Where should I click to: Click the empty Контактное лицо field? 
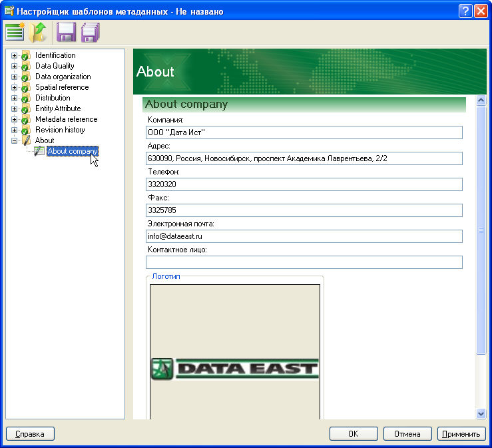304,262
